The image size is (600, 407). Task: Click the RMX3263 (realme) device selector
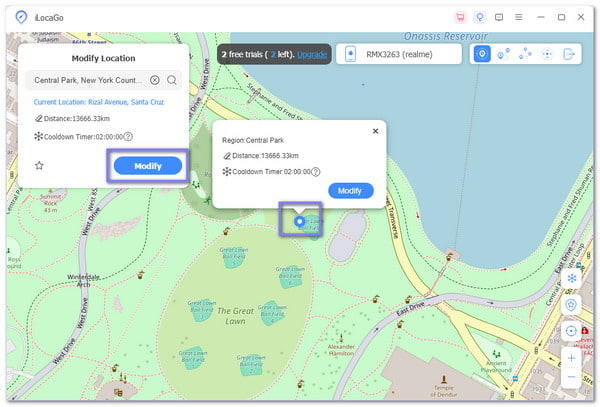399,54
